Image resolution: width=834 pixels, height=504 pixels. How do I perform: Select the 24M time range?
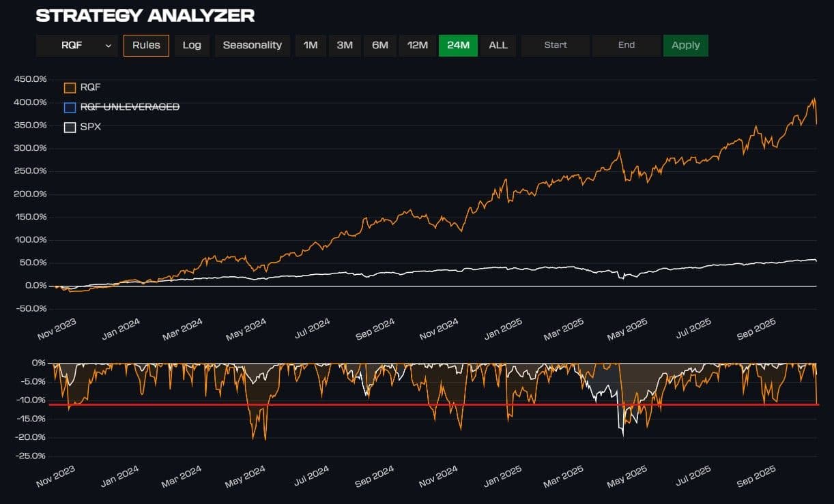tap(458, 46)
